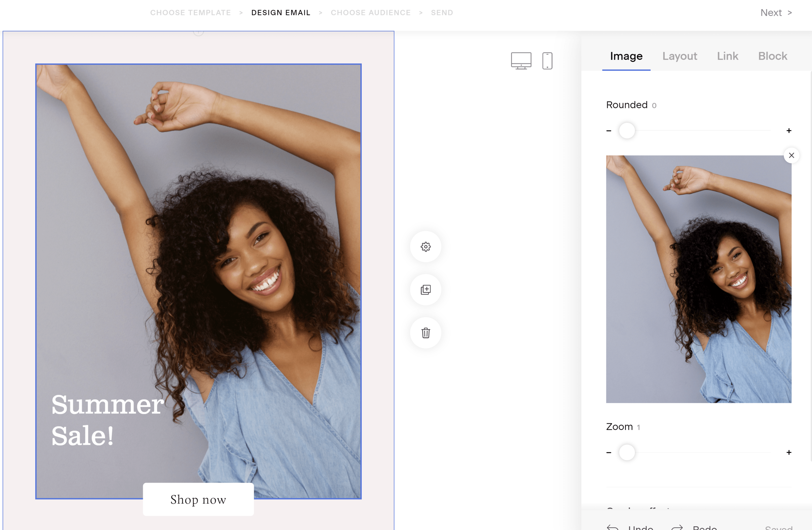The image size is (812, 530).
Task: Click the image thumbnail in the panel
Action: coord(698,279)
